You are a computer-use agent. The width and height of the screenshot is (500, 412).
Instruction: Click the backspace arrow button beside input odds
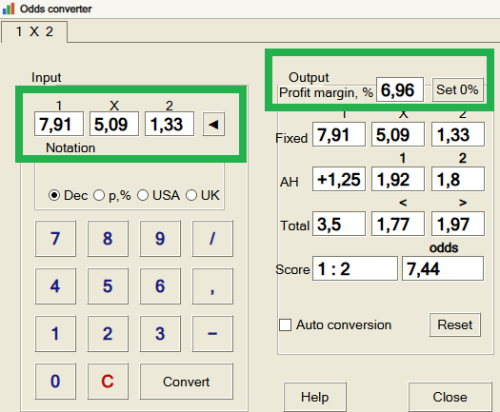click(x=214, y=124)
